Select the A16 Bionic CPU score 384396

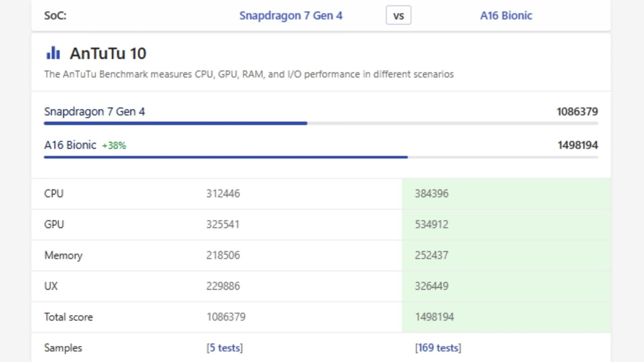[431, 194]
